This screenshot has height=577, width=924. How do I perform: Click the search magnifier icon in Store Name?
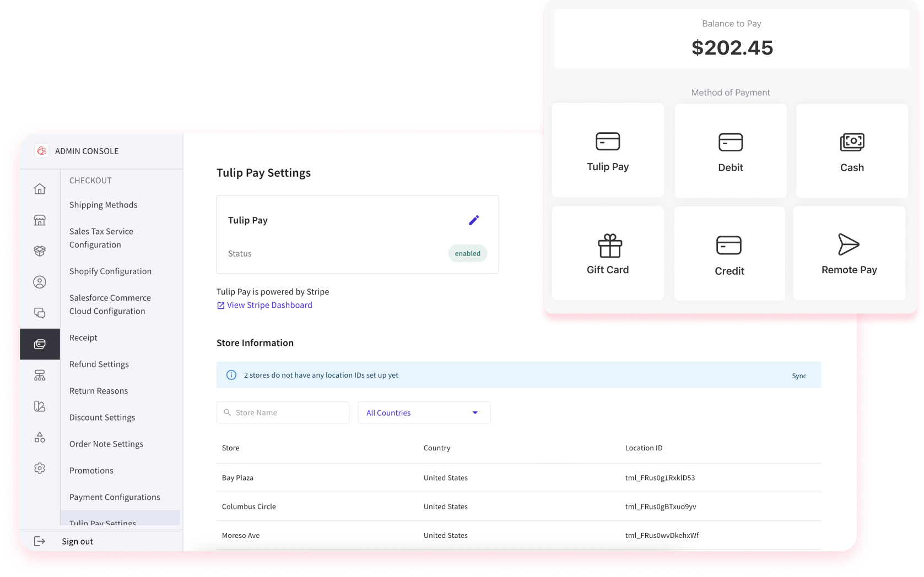(227, 412)
